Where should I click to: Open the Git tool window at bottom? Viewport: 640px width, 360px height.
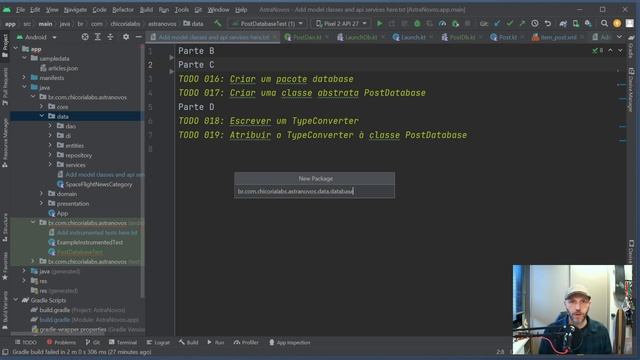[x=93, y=342]
